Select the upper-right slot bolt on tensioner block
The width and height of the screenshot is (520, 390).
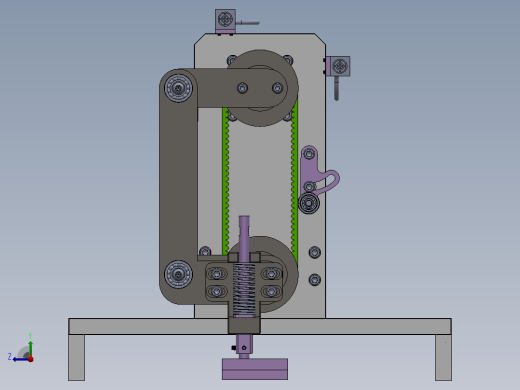[x=271, y=274]
